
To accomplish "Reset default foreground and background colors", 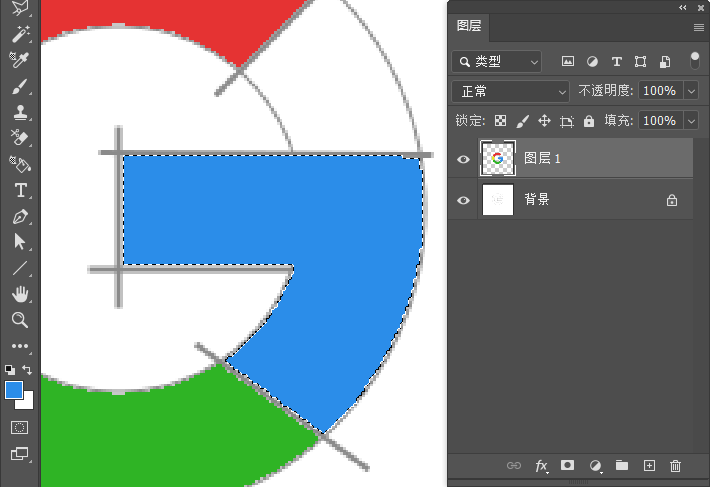I will click(10, 370).
